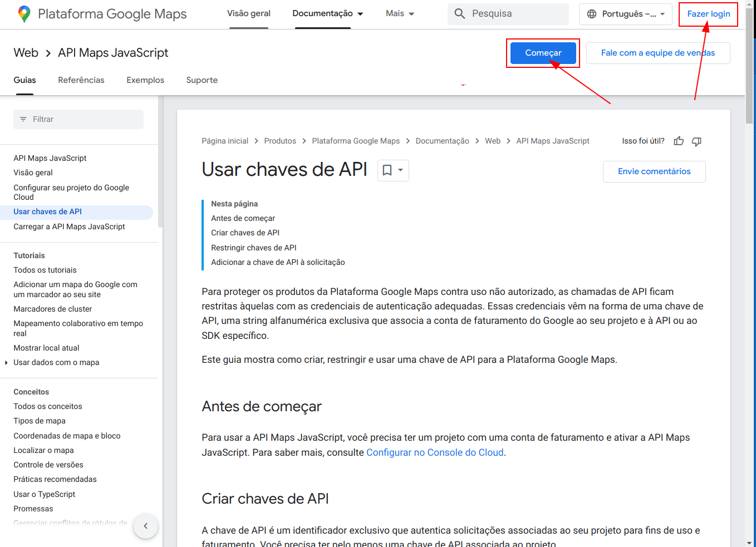
Task: Click the thumbs down not helpful icon
Action: [696, 141]
